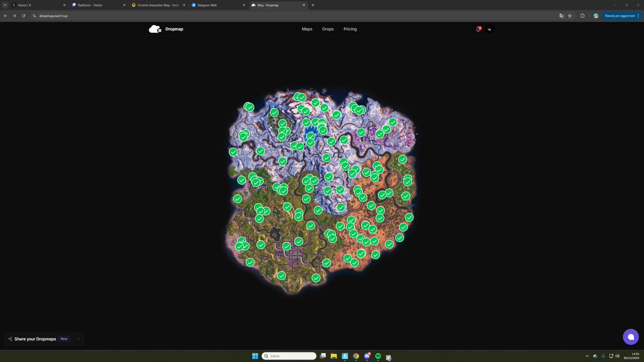Open the tab search dropdown arrow

tap(5, 5)
